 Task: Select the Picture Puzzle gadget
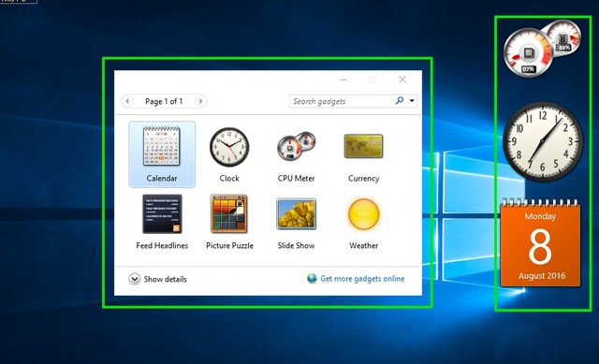(229, 222)
